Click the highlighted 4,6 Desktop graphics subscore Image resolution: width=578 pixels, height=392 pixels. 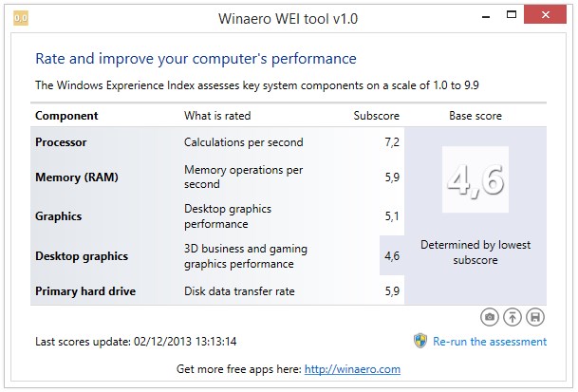point(392,255)
